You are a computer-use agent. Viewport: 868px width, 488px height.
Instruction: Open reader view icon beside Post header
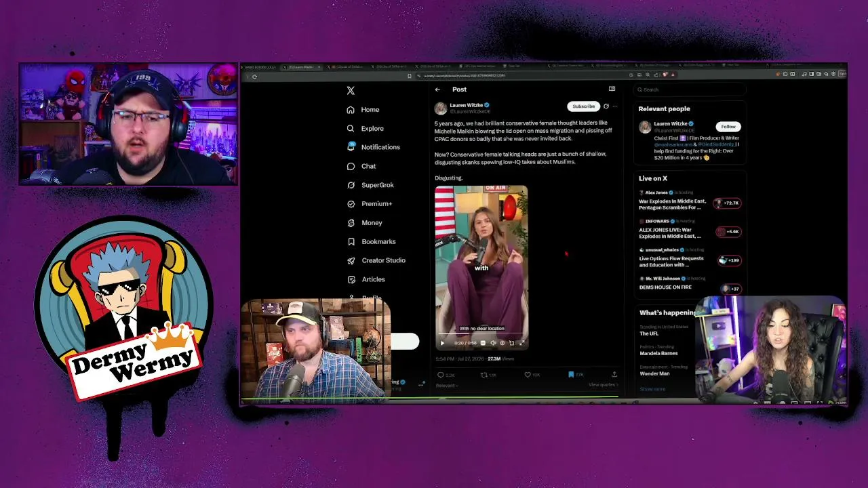[612, 89]
